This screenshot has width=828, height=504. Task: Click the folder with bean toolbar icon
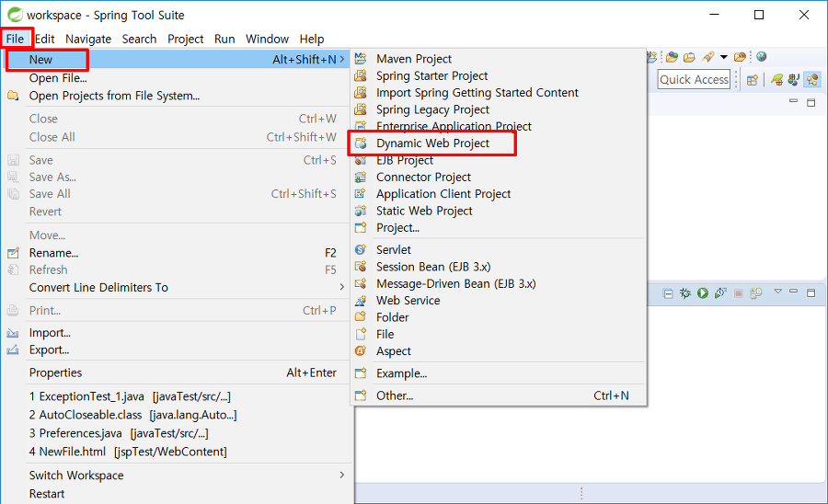pos(740,57)
